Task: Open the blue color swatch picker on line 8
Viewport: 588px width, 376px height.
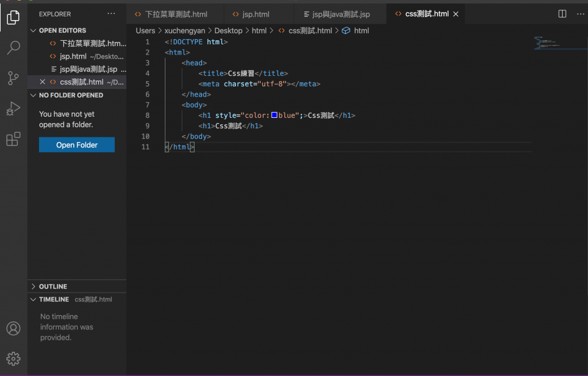Action: [x=274, y=115]
